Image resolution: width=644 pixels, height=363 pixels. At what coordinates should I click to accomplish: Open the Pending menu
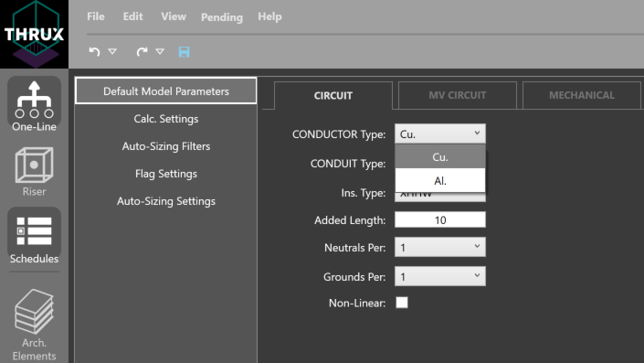(222, 17)
